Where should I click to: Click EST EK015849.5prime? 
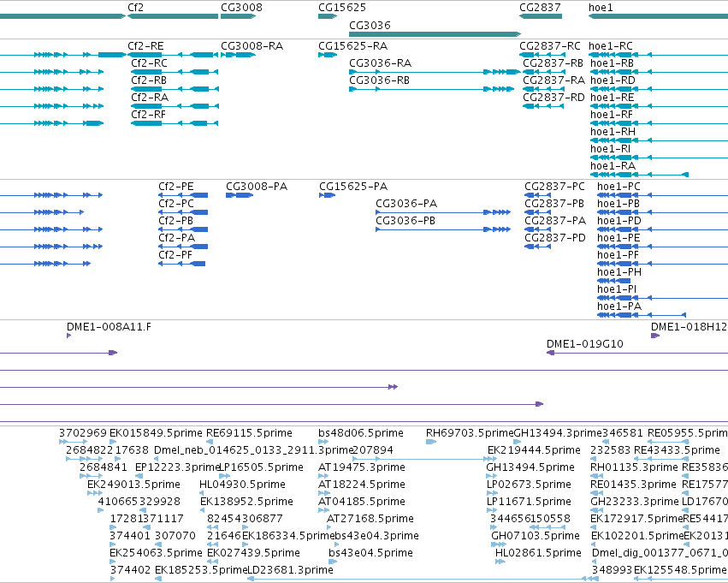pos(156,433)
